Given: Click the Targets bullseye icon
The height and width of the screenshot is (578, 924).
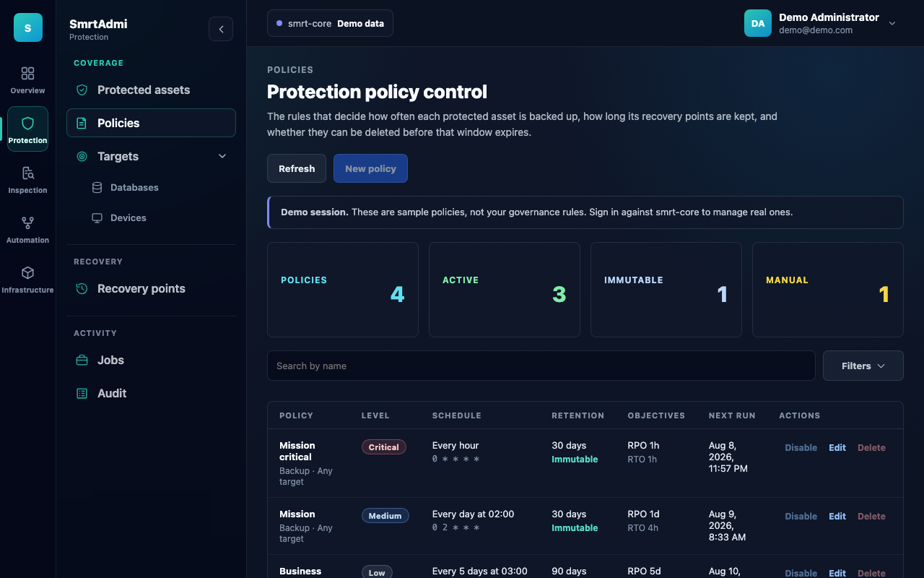Looking at the screenshot, I should [82, 157].
